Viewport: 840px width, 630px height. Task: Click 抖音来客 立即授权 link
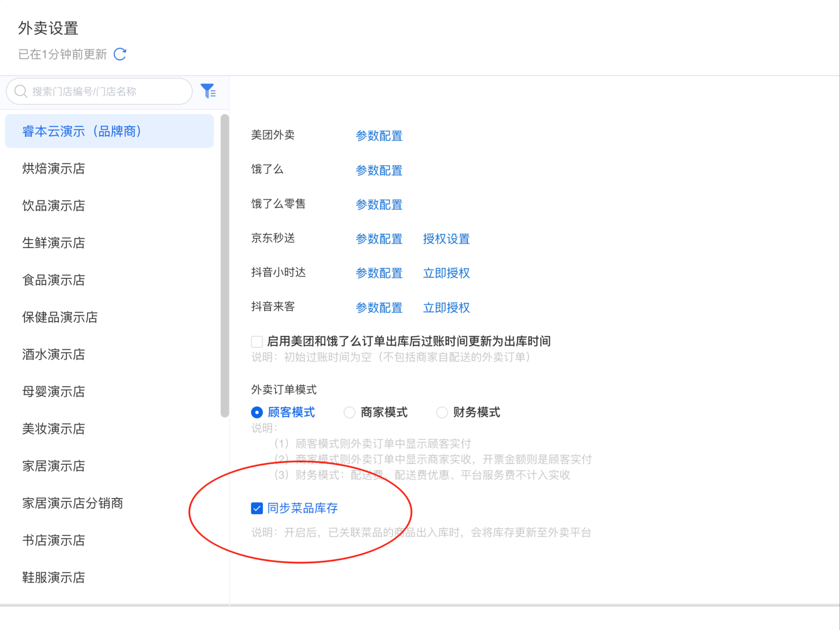(446, 308)
